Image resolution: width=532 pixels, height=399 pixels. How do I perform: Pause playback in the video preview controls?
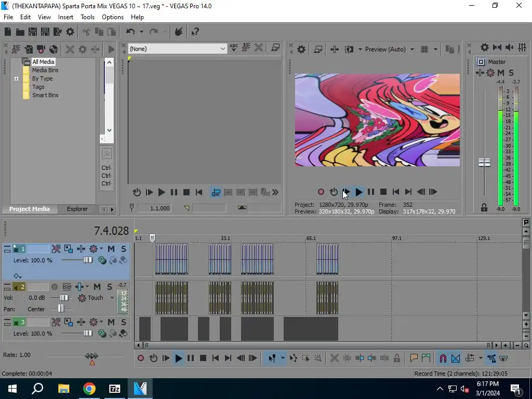[x=371, y=192]
